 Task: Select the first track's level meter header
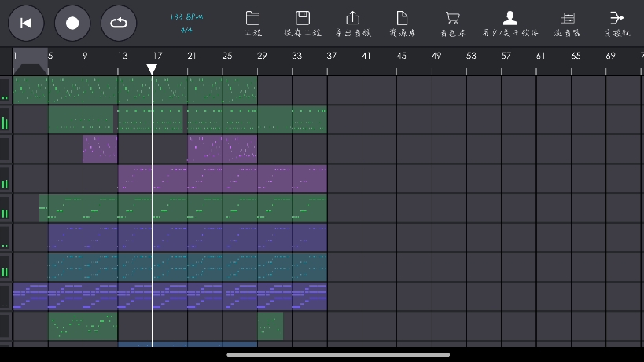coord(6,90)
